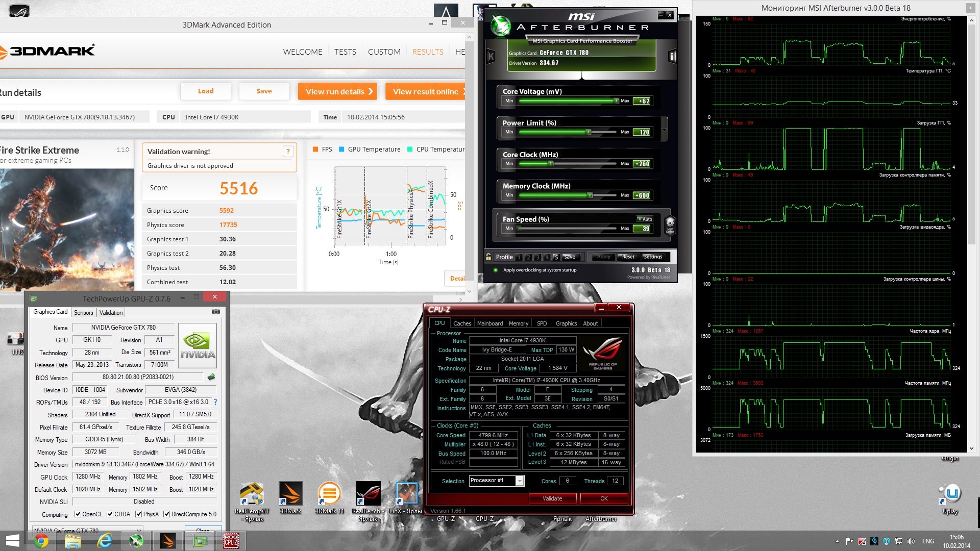Click the Memory Clock slider handle
The width and height of the screenshot is (980, 551).
click(590, 195)
